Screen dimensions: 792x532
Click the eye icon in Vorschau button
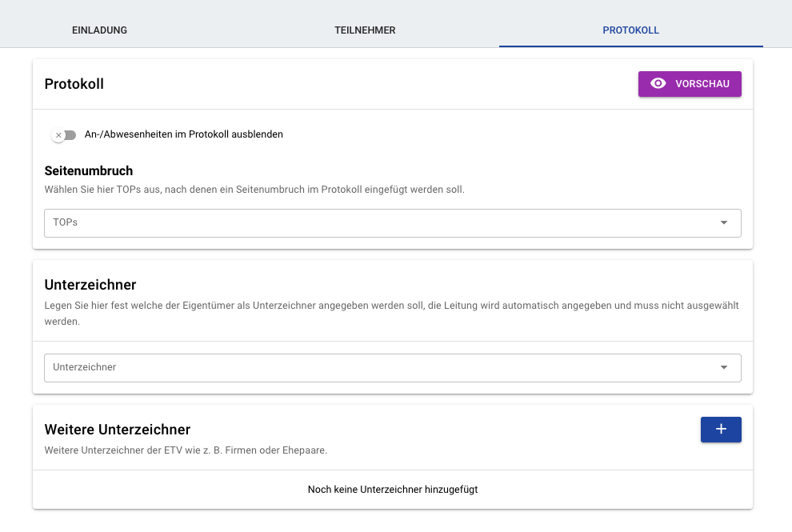point(658,83)
